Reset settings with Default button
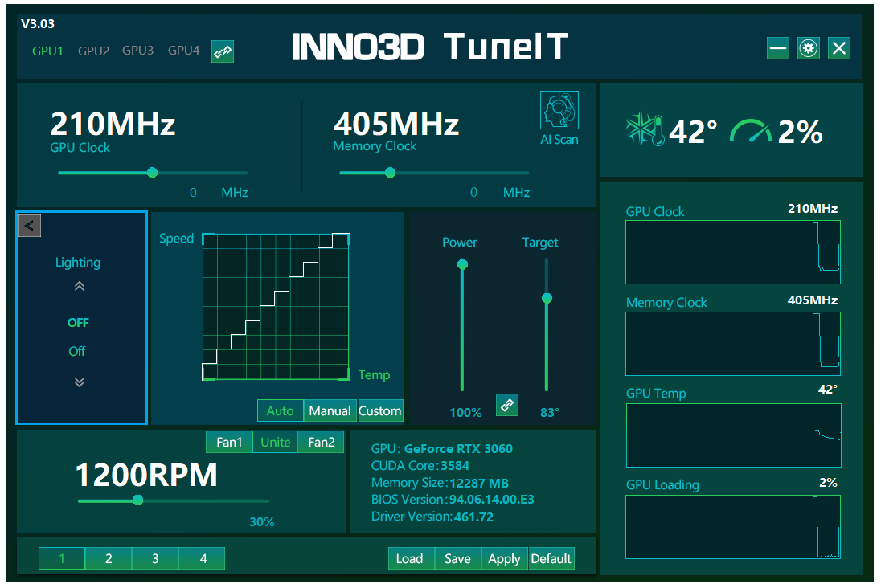 [x=551, y=558]
